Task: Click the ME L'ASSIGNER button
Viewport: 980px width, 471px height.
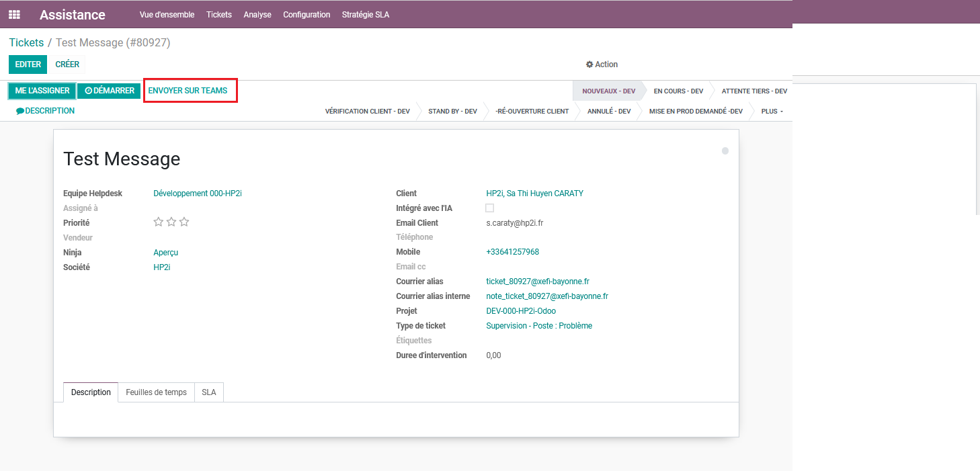Action: click(42, 91)
